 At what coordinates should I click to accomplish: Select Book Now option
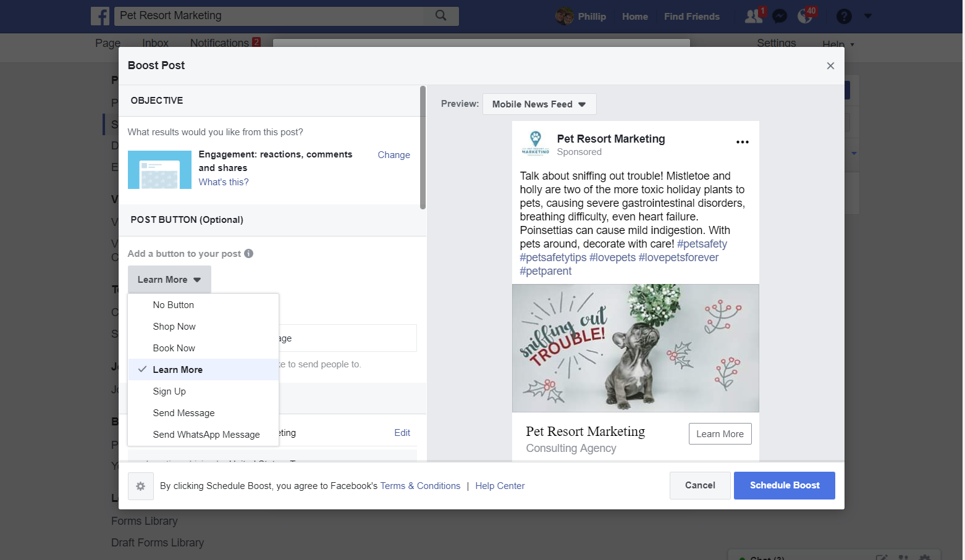tap(203, 348)
